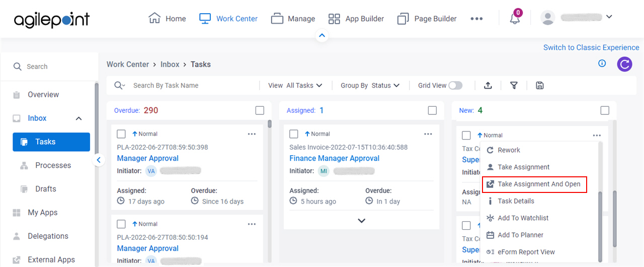Check the first Tax task card checkbox
Viewport: 644px width, 267px height.
tap(466, 136)
